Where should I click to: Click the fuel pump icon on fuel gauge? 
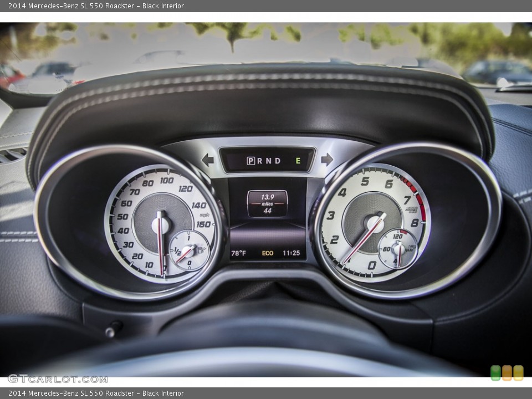(202, 250)
